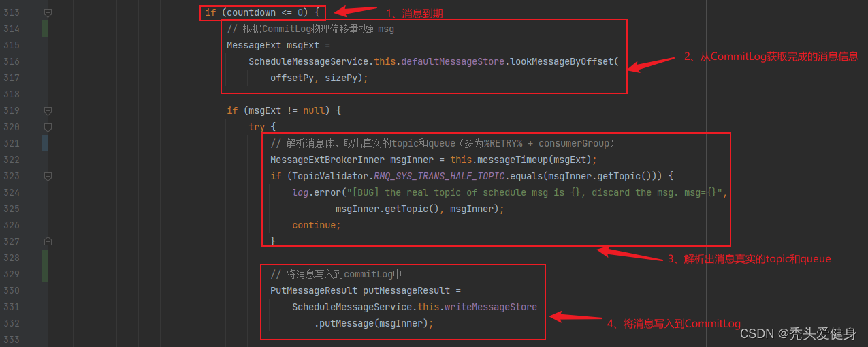Viewport: 868px width, 347px height.
Task: Collapse the if (countdown <= 0) block fold marker
Action: tap(48, 12)
